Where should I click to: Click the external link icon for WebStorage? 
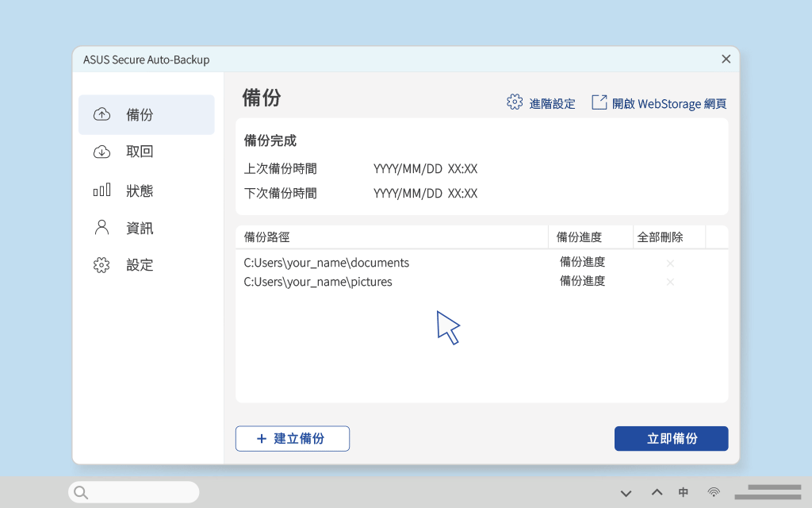599,102
